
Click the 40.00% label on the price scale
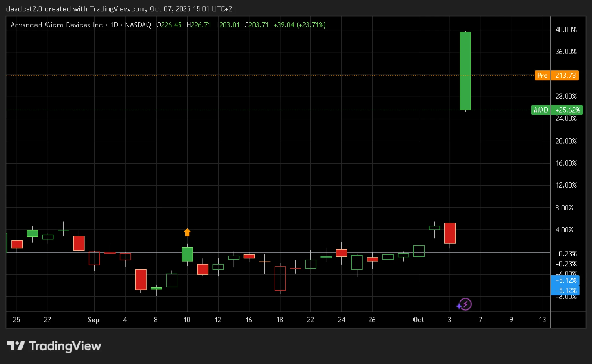pos(565,29)
